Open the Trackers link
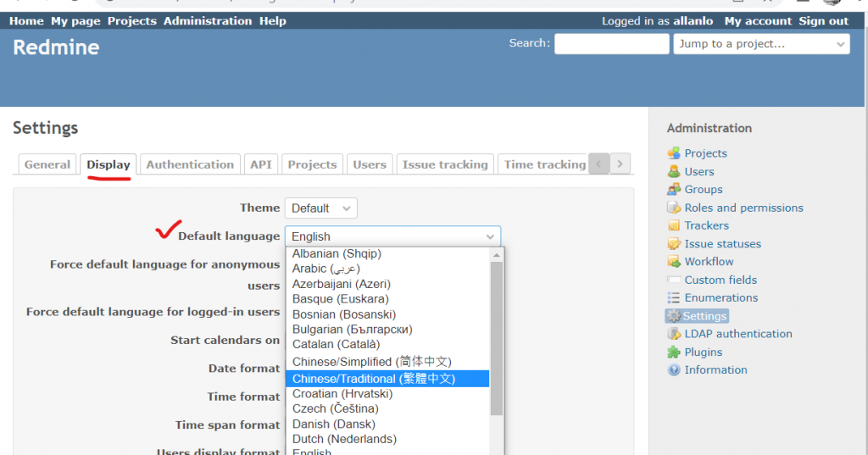Viewport: 868px width, 455px height. (706, 225)
